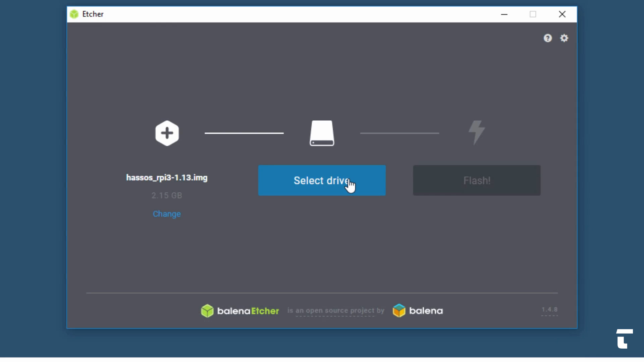Screen dimensions: 644x362
Task: Click the balena wordmark text
Action: (426, 311)
